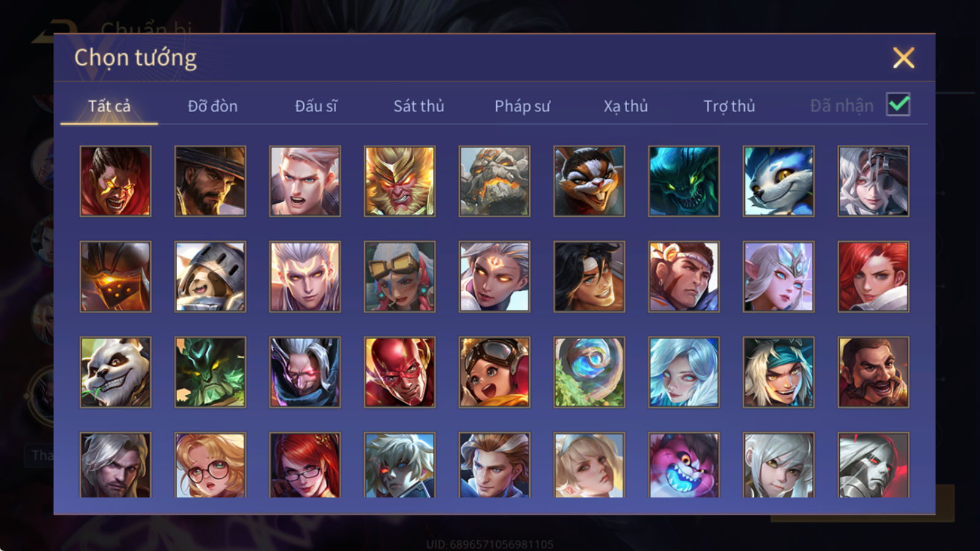Show the Trợ thủ heroes tab
980x551 pixels.
(729, 106)
